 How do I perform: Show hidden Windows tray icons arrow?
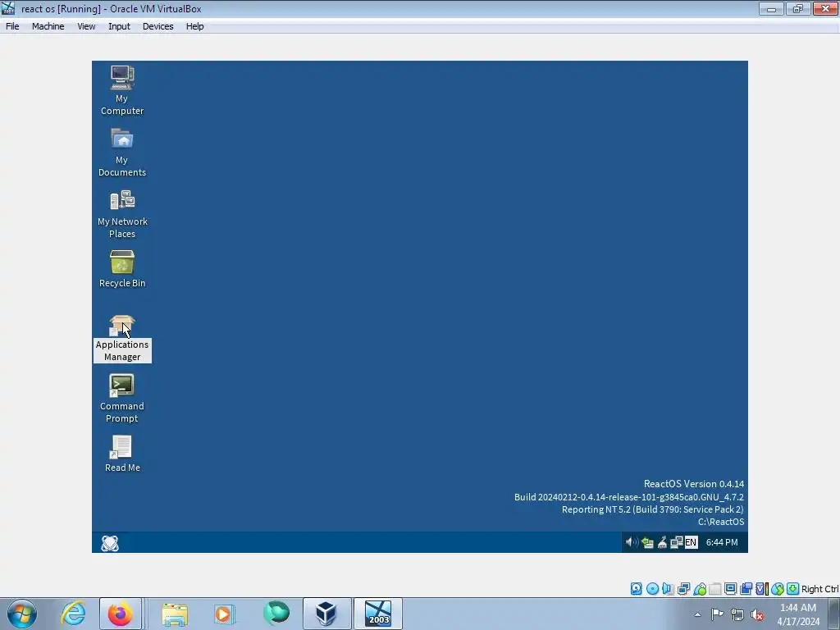pos(697,614)
